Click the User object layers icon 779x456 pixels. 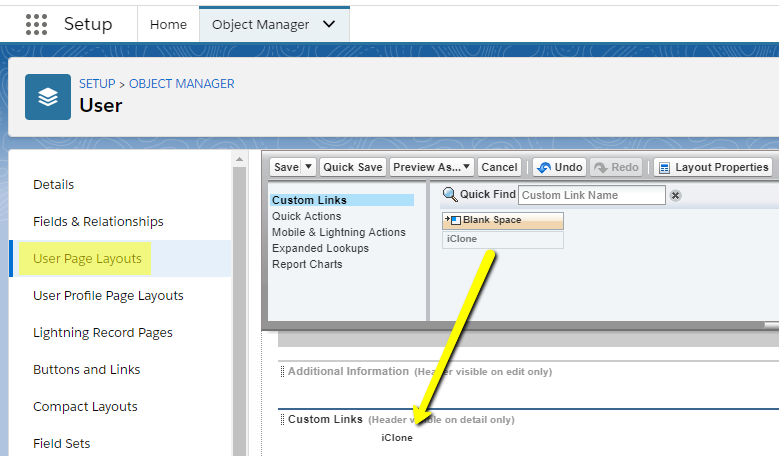pyautogui.click(x=48, y=97)
